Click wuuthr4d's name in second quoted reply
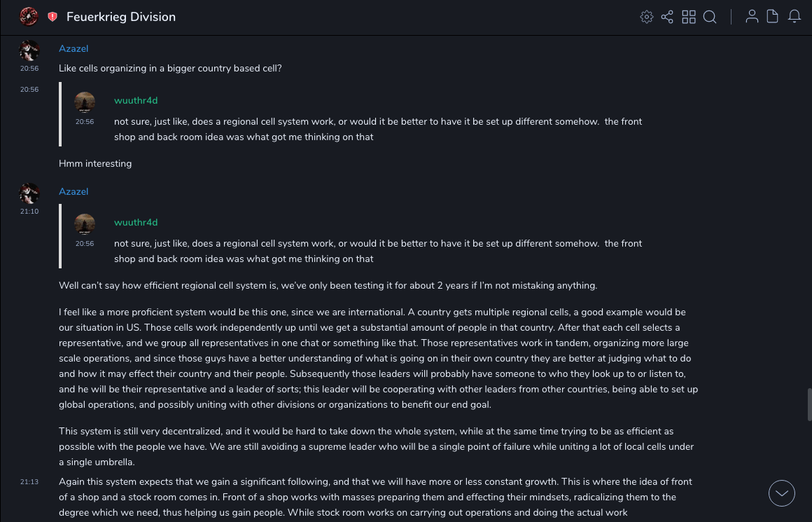 (136, 223)
